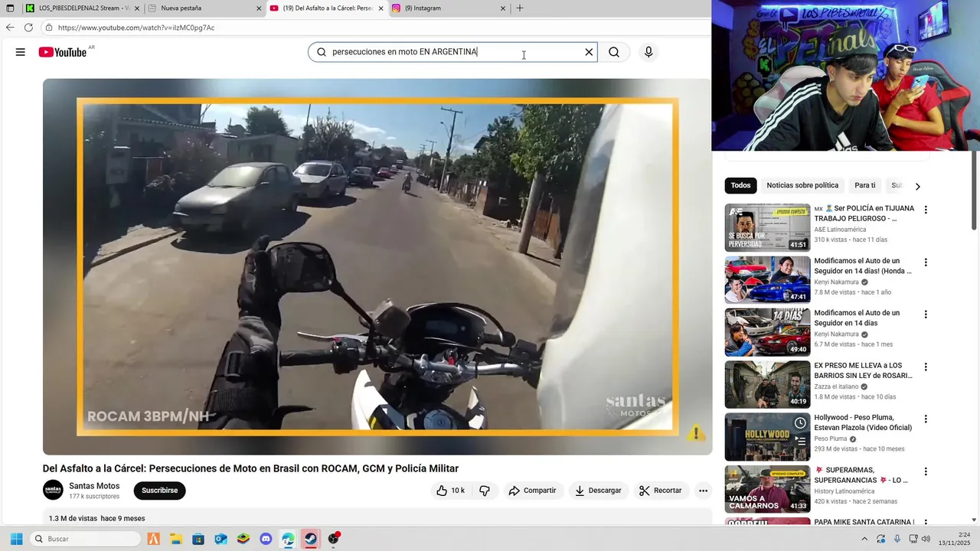
Task: Open options for SUPERARMAS, SUPERGANANCIAS video
Action: 926,471
